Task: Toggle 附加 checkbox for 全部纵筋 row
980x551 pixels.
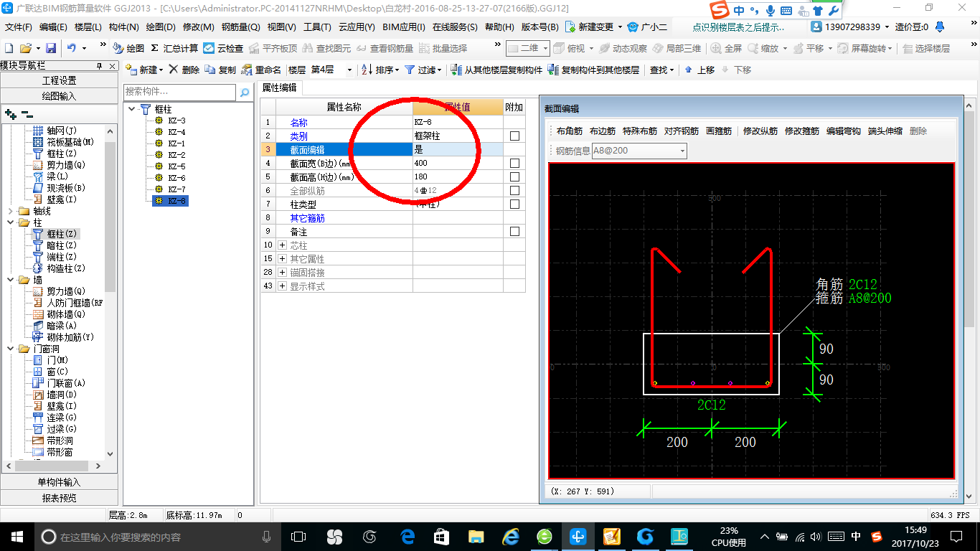Action: (514, 190)
